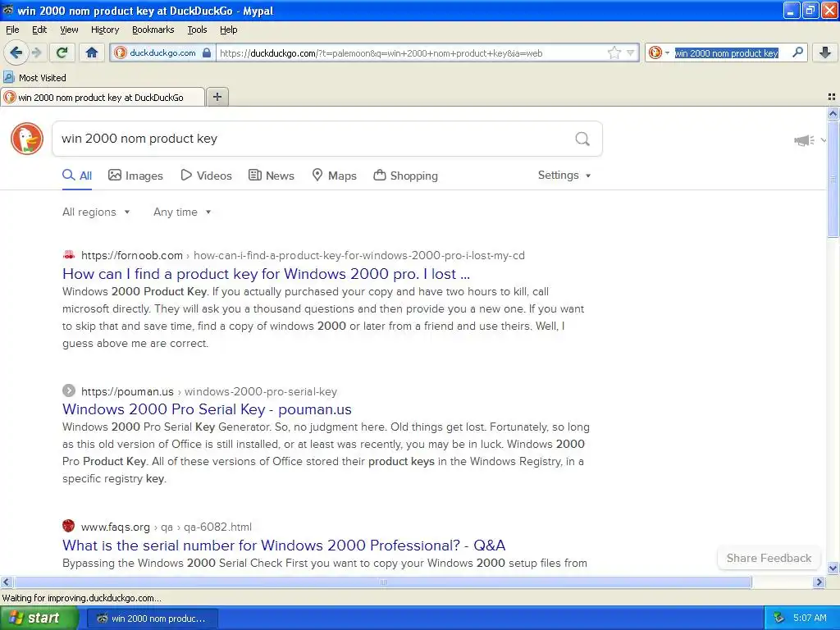840x630 pixels.
Task: Click the vertical scrollbar up arrow
Action: click(x=833, y=113)
